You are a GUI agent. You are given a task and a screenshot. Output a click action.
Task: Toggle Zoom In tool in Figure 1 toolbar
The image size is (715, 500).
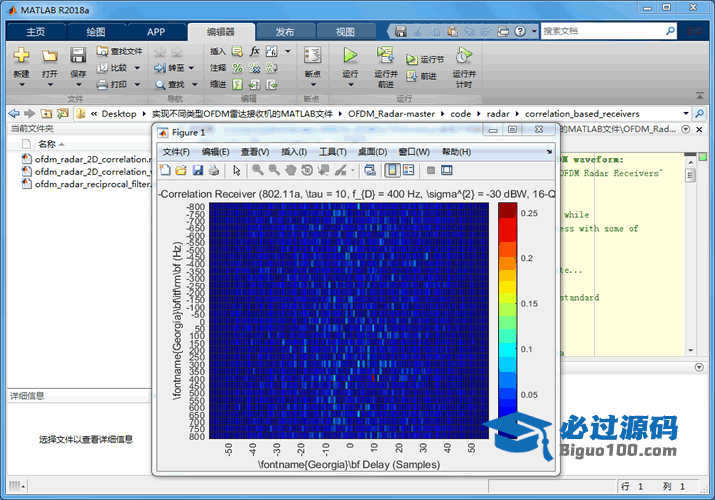pyautogui.click(x=258, y=170)
